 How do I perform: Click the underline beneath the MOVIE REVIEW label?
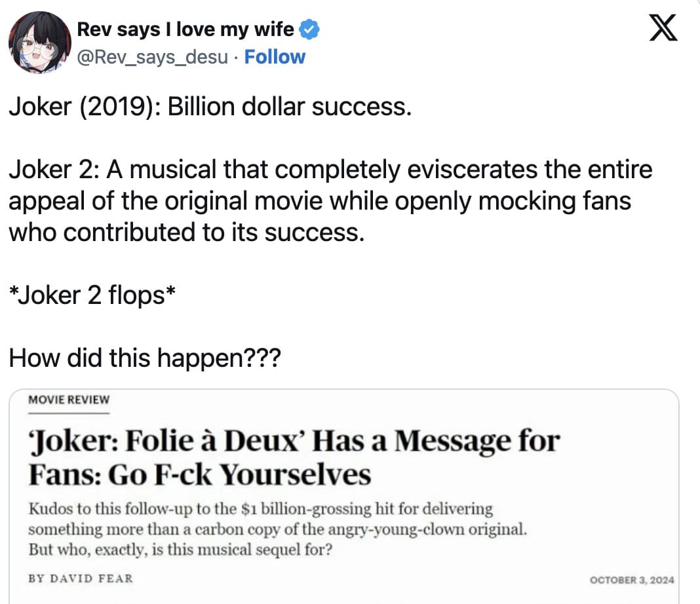pos(69,412)
